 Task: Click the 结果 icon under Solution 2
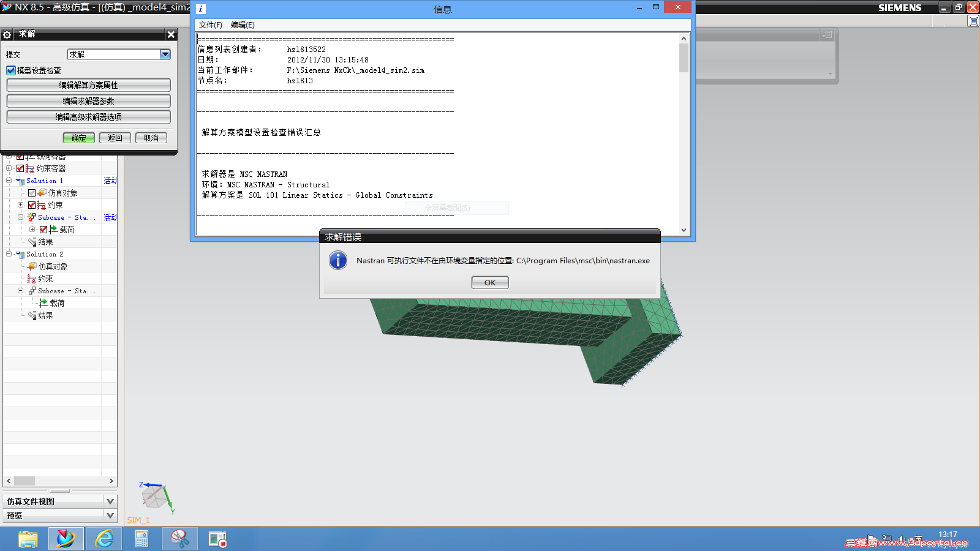click(32, 315)
